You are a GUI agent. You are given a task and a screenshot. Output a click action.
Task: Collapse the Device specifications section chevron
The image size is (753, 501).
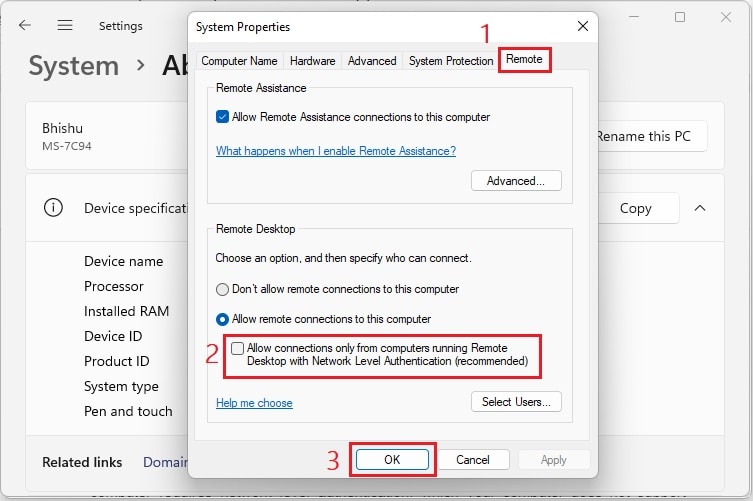(x=700, y=208)
